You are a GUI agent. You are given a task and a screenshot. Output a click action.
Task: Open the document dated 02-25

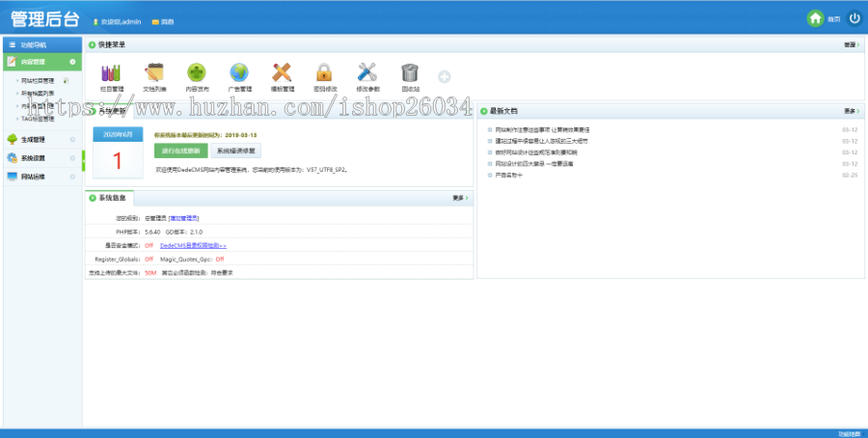[x=508, y=175]
